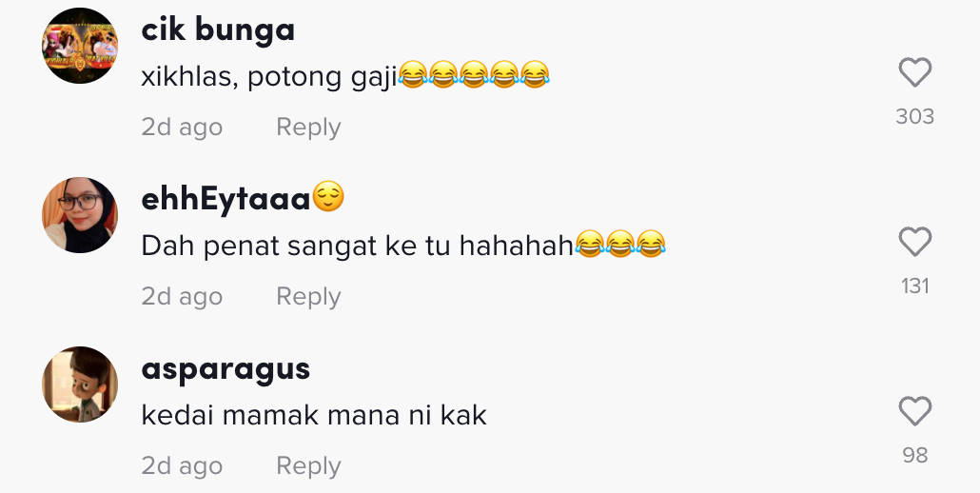The image size is (980, 493).
Task: Select the "xikhlas, potong gaji" comment text
Action: tap(268, 77)
